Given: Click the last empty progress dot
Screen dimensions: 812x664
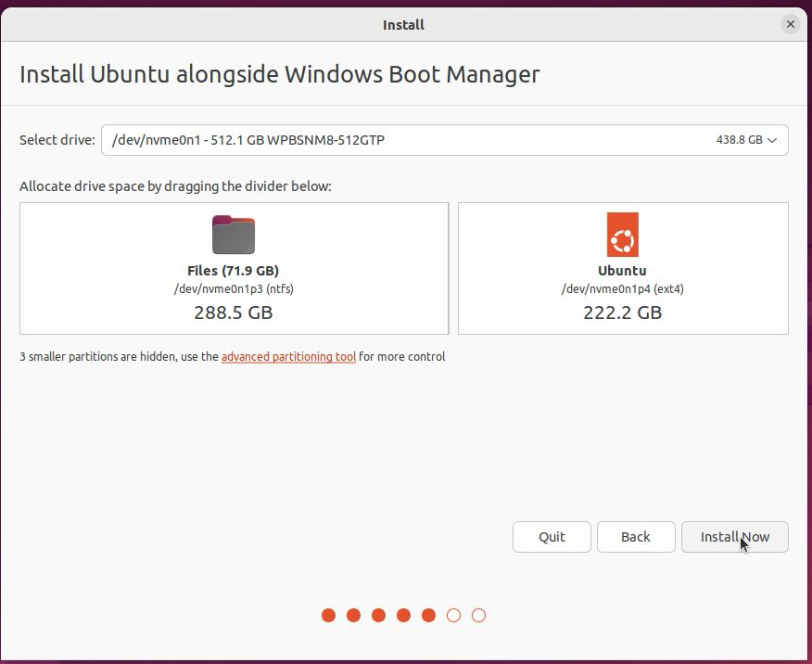Looking at the screenshot, I should point(478,615).
